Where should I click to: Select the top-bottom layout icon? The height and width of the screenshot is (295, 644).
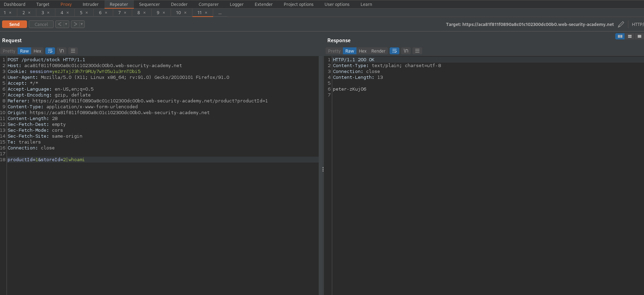(x=630, y=36)
